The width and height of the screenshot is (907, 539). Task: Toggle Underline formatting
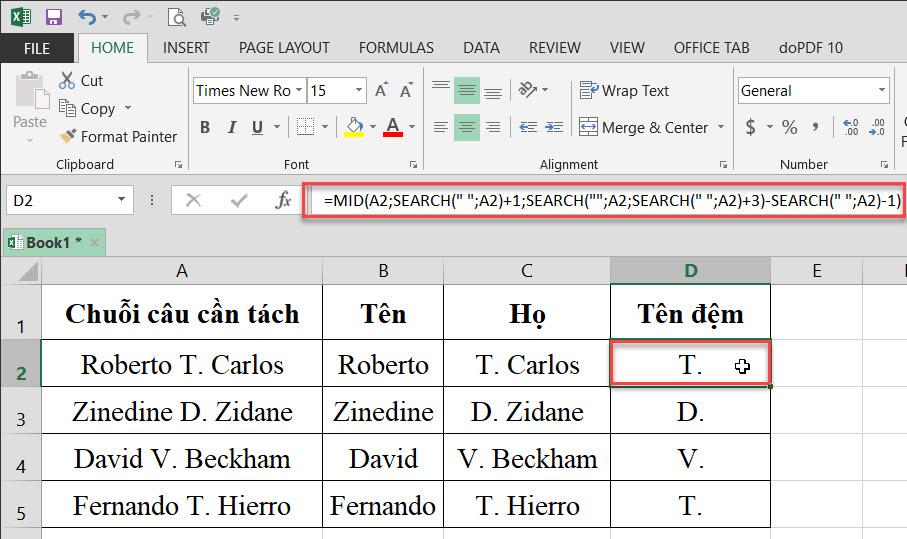(x=257, y=127)
